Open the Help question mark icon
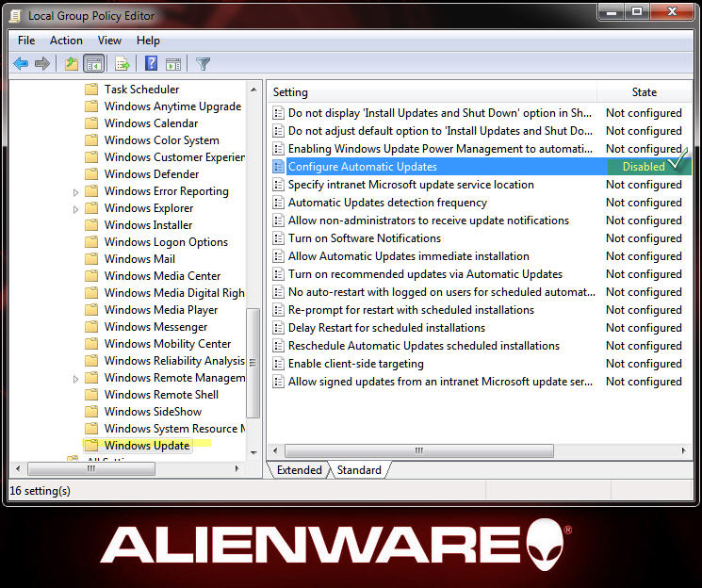Image resolution: width=702 pixels, height=588 pixels. click(x=152, y=63)
